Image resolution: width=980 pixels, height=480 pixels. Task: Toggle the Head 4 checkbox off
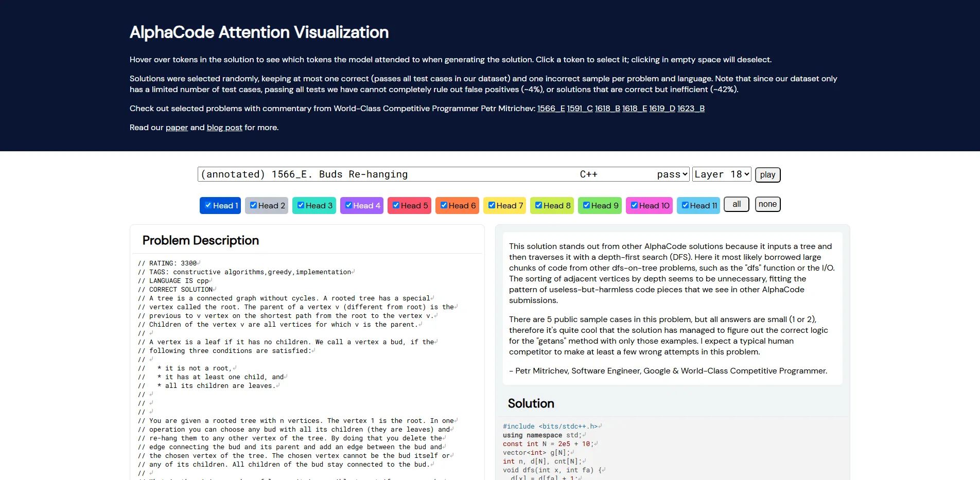click(348, 205)
